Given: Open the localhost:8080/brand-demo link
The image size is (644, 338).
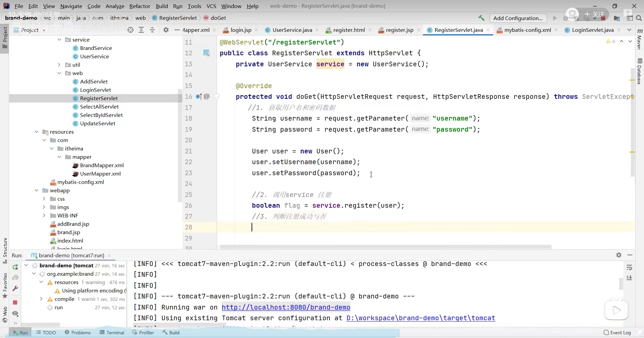Looking at the screenshot, I should click(286, 307).
